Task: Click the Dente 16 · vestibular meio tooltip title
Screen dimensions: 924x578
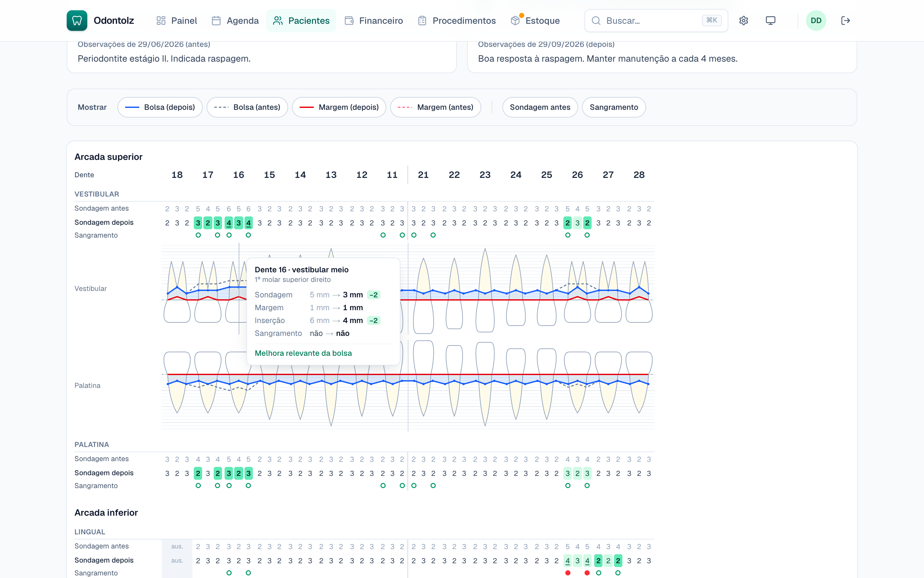Action: (x=302, y=269)
